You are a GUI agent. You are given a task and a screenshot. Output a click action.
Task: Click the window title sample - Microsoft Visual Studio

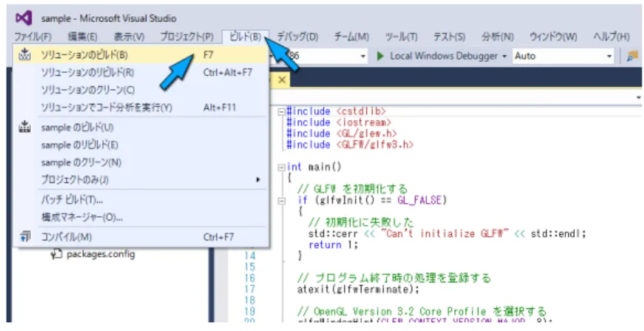109,18
